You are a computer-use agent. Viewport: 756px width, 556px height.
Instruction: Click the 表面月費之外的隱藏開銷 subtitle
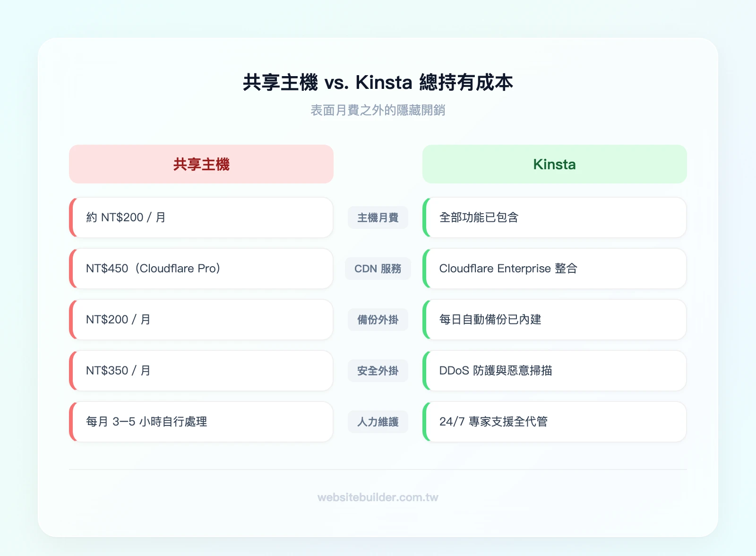point(378,111)
